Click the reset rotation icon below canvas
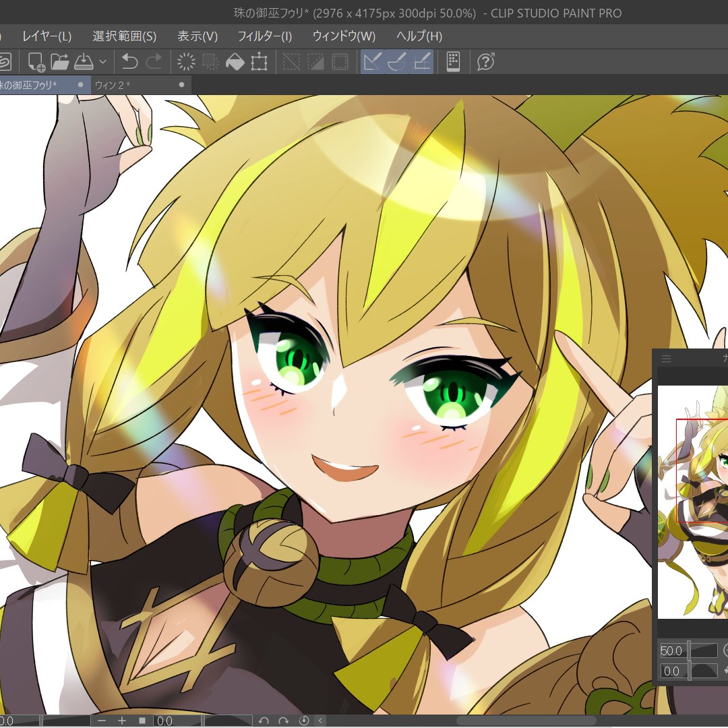 [303, 721]
